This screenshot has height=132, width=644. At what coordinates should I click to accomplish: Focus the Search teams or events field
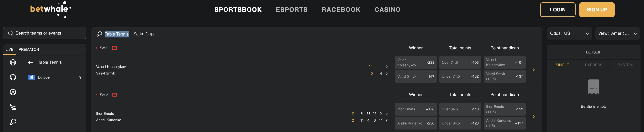45,33
